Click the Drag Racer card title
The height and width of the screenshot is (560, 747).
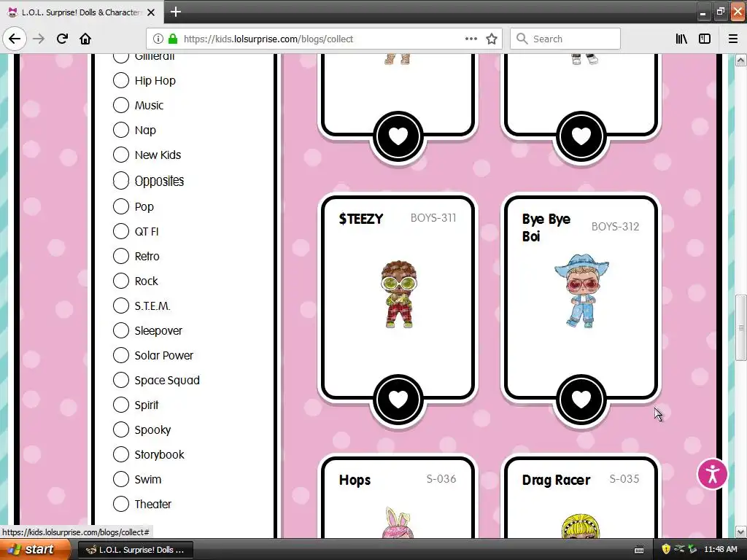(x=556, y=480)
